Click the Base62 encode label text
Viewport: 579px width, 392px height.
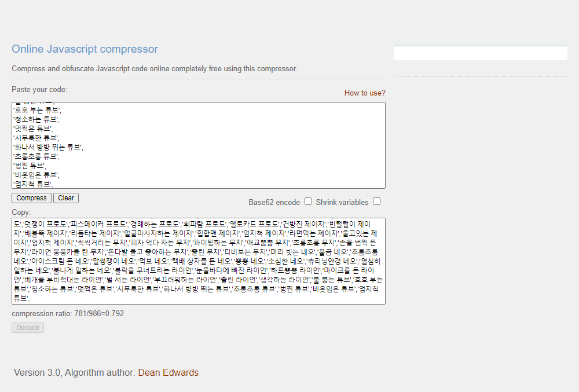274,202
